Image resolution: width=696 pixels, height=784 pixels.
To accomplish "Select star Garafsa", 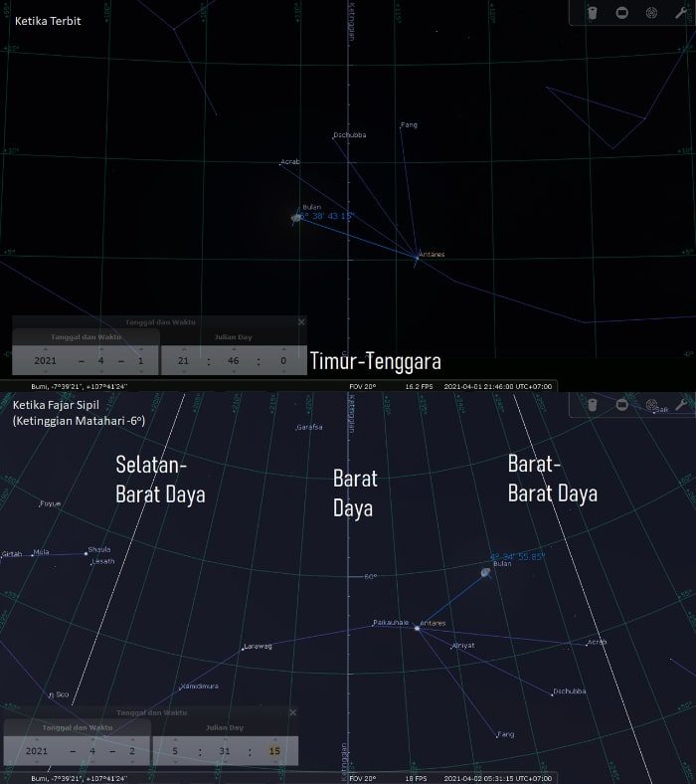I will click(x=296, y=430).
